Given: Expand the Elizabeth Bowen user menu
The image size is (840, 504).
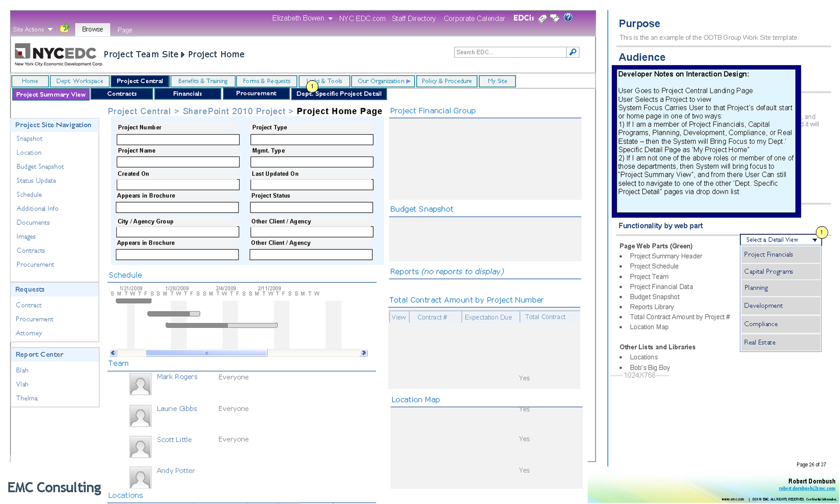Looking at the screenshot, I should point(330,18).
